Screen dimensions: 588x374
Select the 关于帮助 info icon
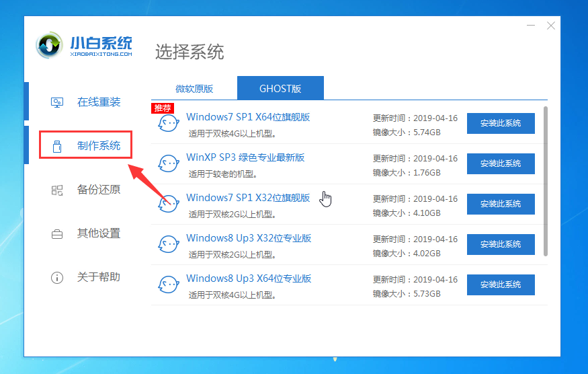coord(57,278)
